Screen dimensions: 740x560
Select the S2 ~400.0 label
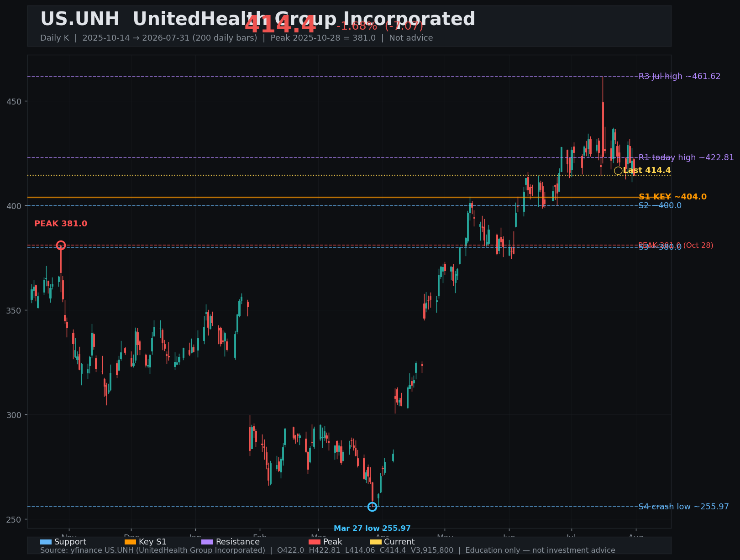click(660, 205)
